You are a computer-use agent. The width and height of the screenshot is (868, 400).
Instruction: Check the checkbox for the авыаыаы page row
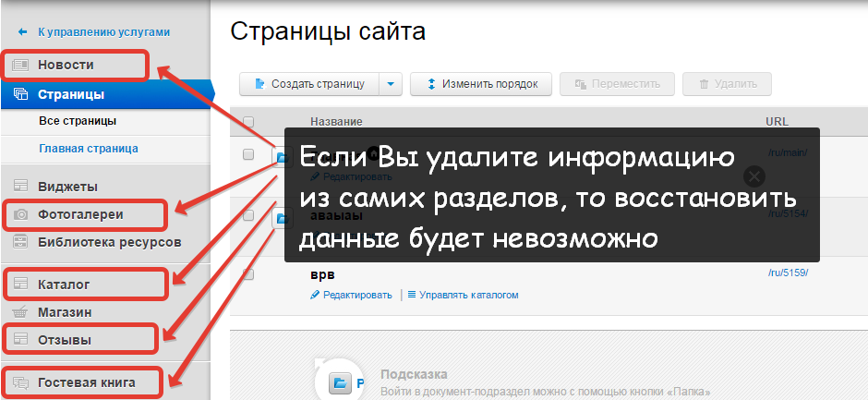247,215
